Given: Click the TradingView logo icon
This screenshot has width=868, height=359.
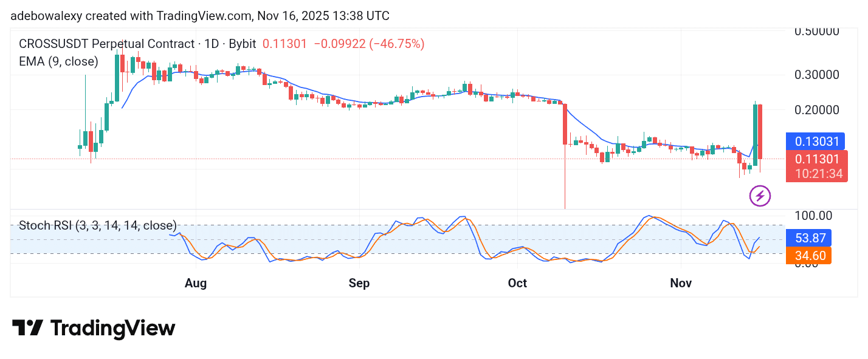Looking at the screenshot, I should pos(27,328).
